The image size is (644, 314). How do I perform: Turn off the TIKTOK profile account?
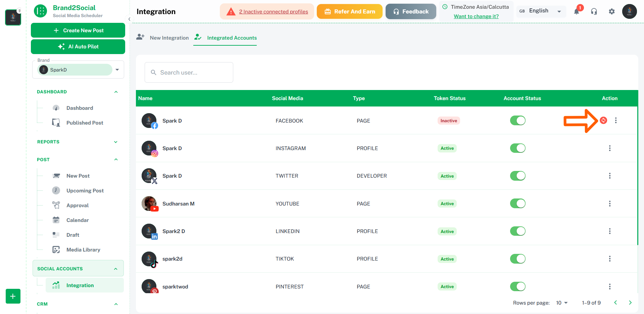click(x=517, y=259)
